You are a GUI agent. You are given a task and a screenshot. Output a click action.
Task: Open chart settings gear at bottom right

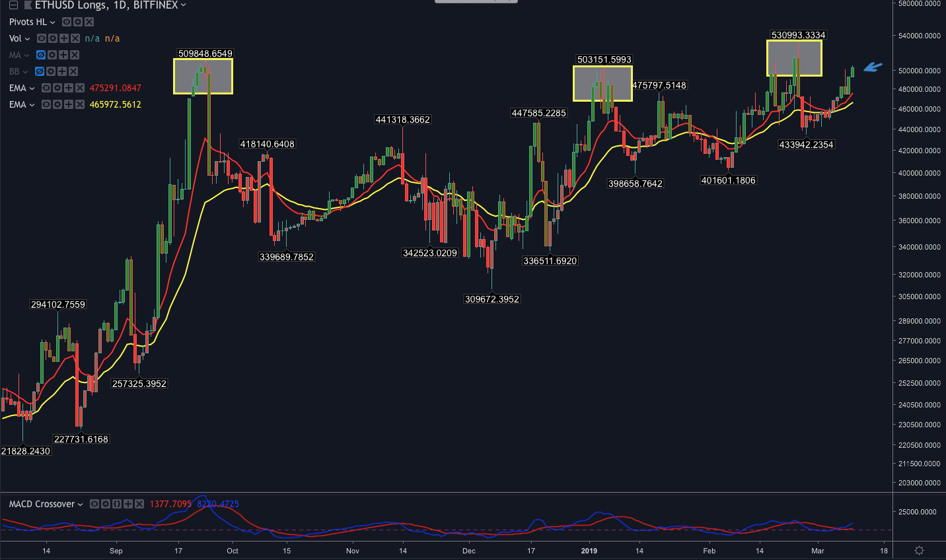tap(919, 550)
